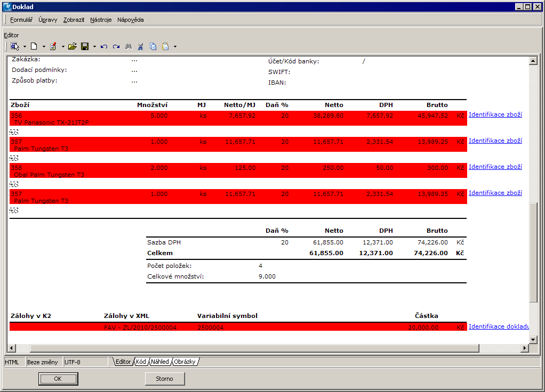Click the open folder icon

click(73, 46)
